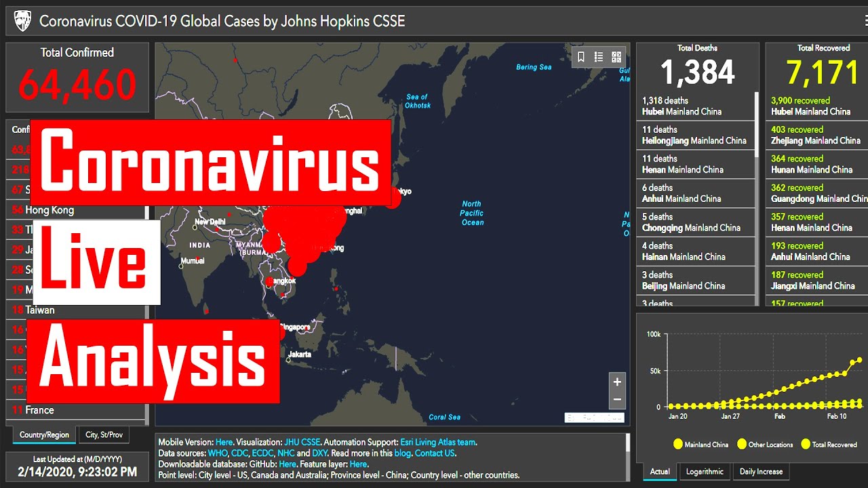868x488 pixels.
Task: Click the red case circle at Bangkok
Action: 271,281
